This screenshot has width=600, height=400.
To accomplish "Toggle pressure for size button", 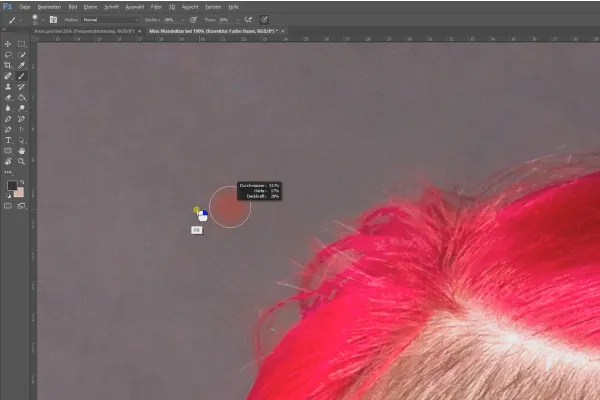I will coord(264,20).
